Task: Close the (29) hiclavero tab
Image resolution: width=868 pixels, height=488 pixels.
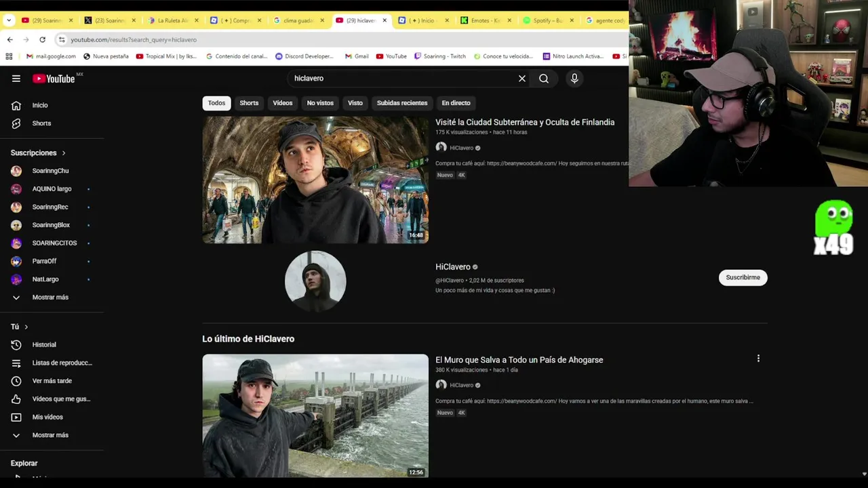Action: point(384,20)
